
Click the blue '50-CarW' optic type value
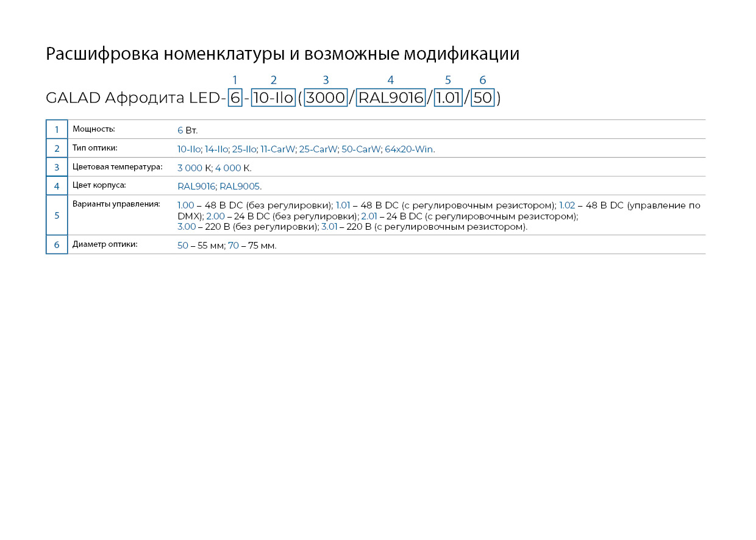361,149
